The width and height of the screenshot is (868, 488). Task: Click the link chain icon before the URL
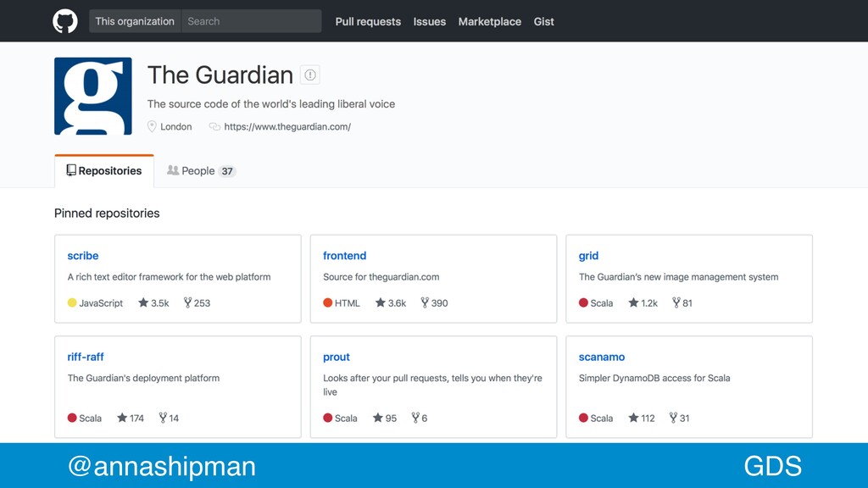(x=214, y=127)
